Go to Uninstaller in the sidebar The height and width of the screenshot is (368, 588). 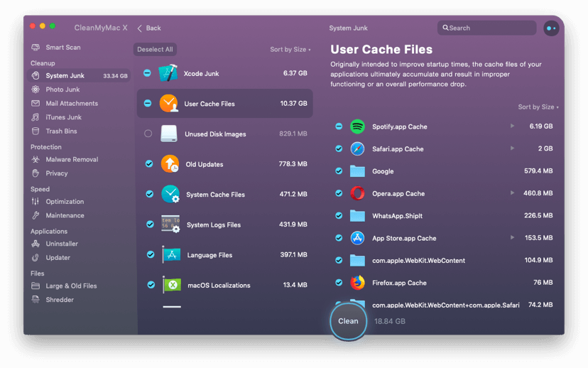(x=62, y=244)
